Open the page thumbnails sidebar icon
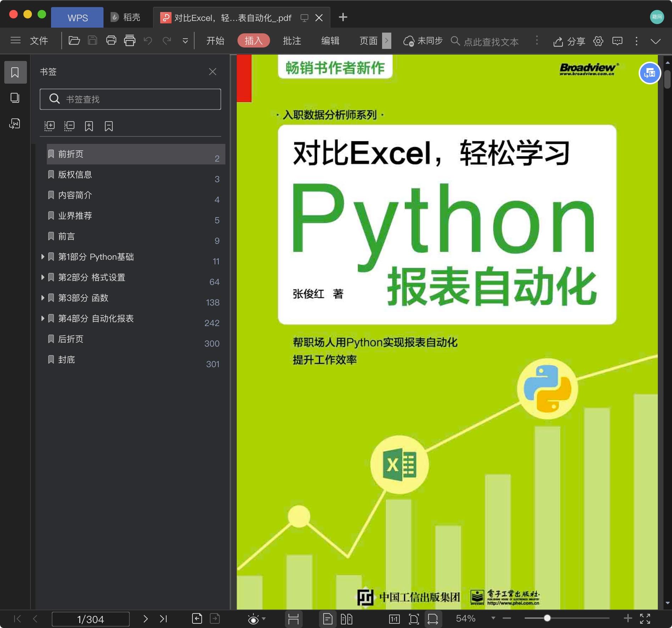The image size is (672, 628). (15, 98)
